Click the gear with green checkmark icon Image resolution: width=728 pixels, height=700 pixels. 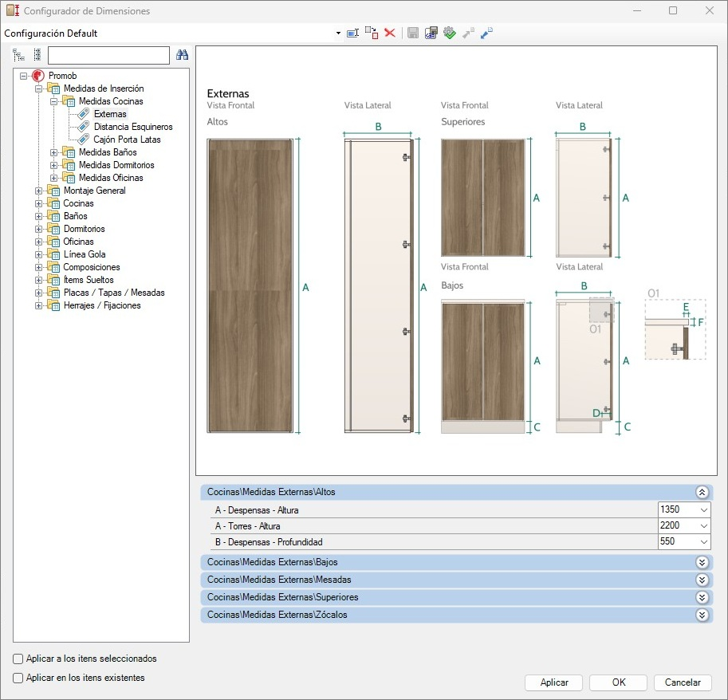(x=450, y=33)
